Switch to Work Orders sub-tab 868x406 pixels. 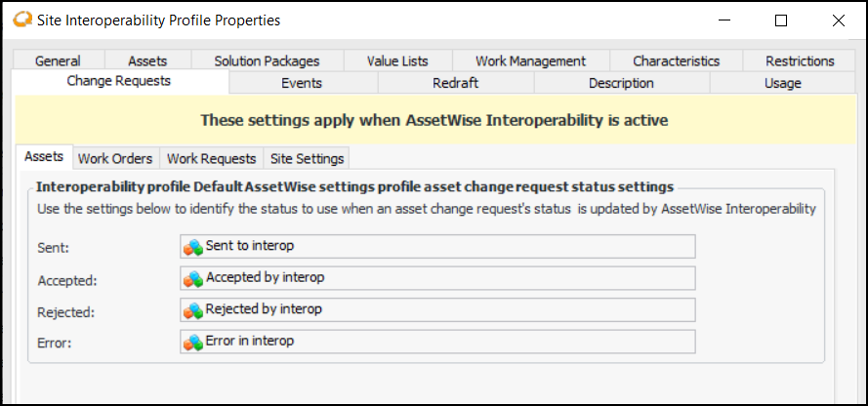(115, 158)
